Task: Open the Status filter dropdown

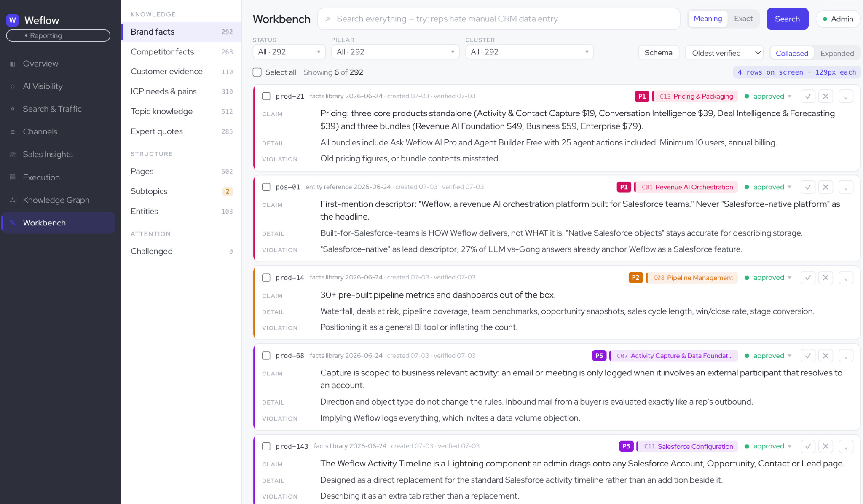Action: point(289,52)
